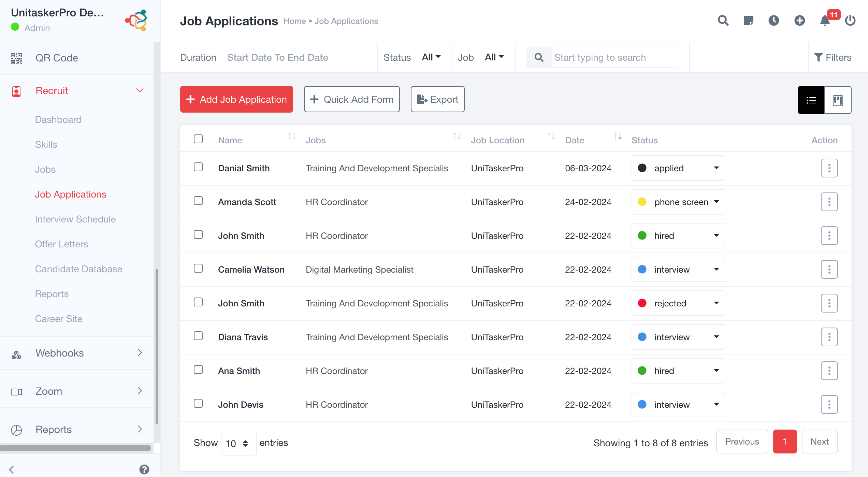The height and width of the screenshot is (477, 868).
Task: Click the search-field magnifier icon
Action: (539, 57)
